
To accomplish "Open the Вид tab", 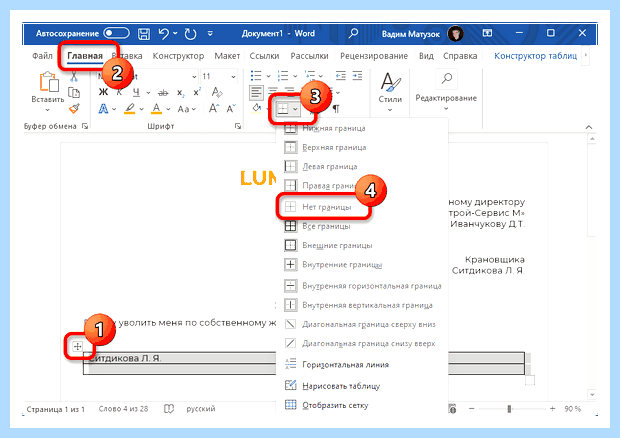I will (x=426, y=56).
